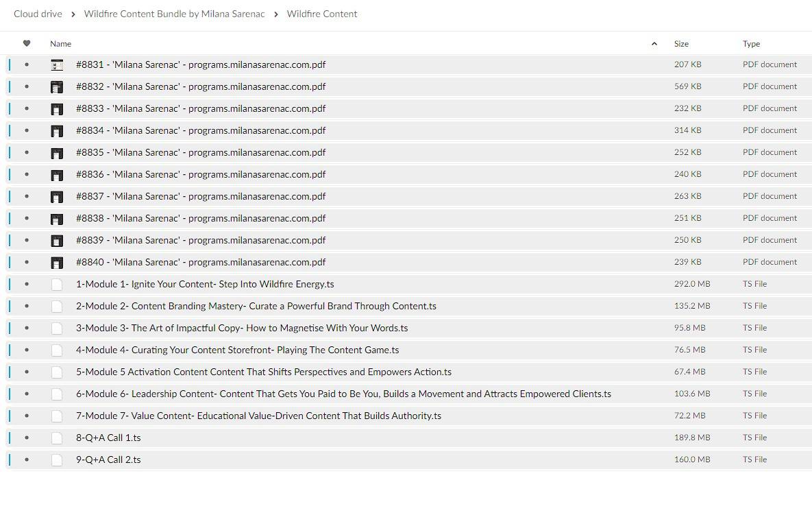Click the sort direction arrow beside Name
Image resolution: width=812 pixels, height=524 pixels.
click(654, 43)
